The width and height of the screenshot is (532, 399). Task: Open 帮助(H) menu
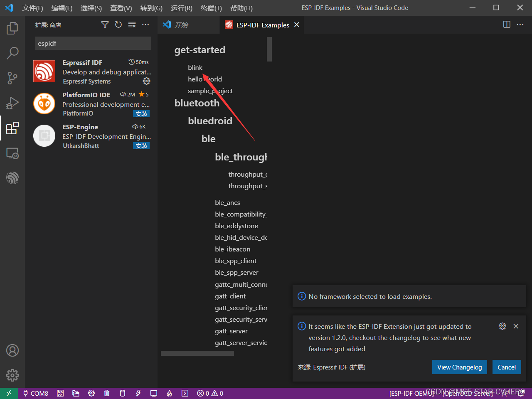click(241, 8)
